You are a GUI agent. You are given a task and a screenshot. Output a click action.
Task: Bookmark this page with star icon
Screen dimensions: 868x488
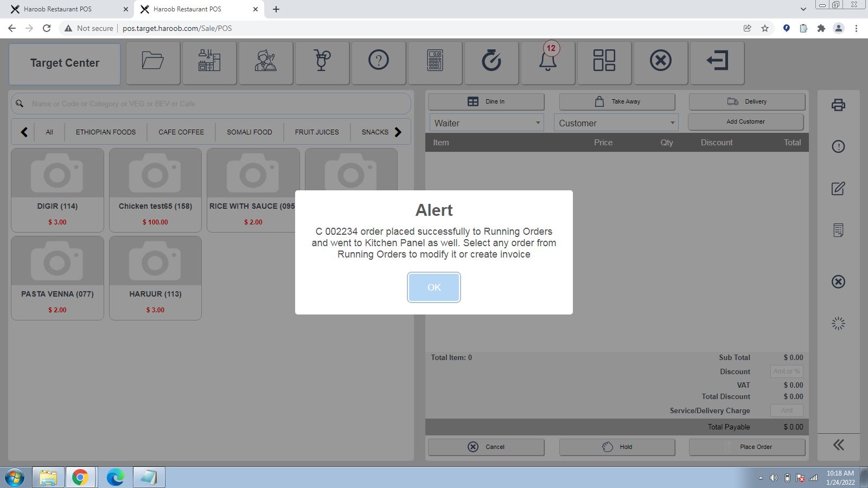tap(765, 28)
